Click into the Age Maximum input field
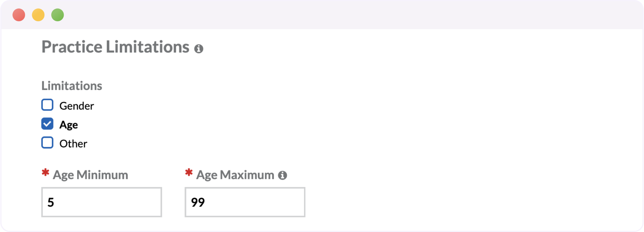644x232 pixels. coord(245,202)
